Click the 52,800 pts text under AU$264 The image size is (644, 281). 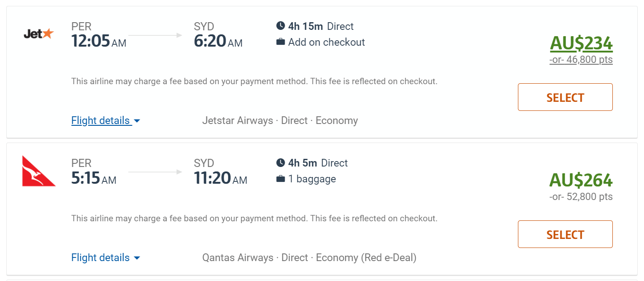(x=581, y=196)
